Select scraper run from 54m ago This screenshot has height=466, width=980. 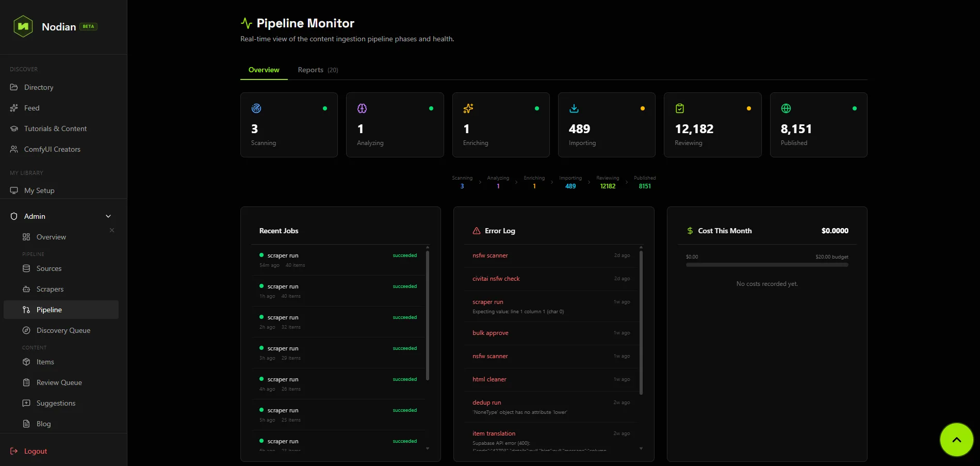point(338,260)
